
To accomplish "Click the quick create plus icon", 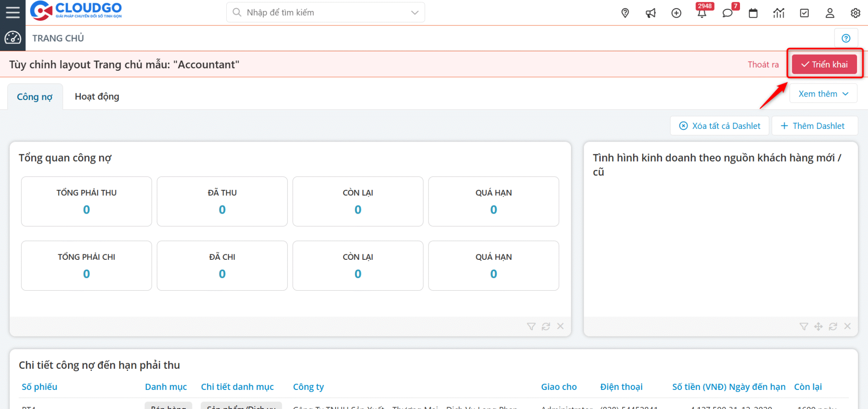I will click(676, 13).
